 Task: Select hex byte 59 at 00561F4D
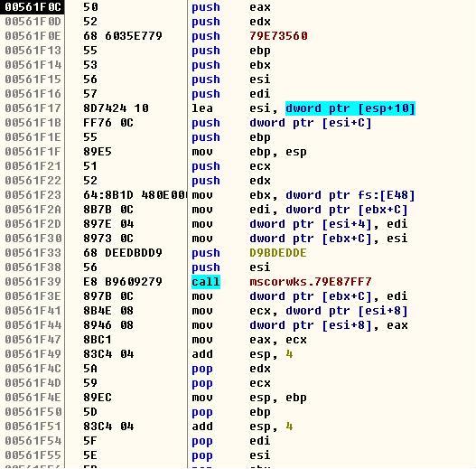(90, 383)
